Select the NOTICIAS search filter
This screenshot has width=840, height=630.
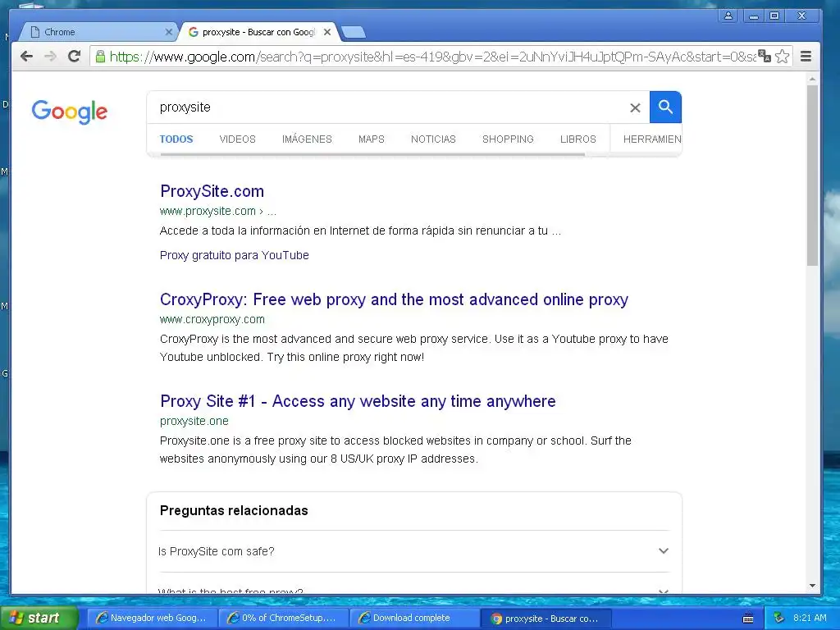pyautogui.click(x=433, y=139)
